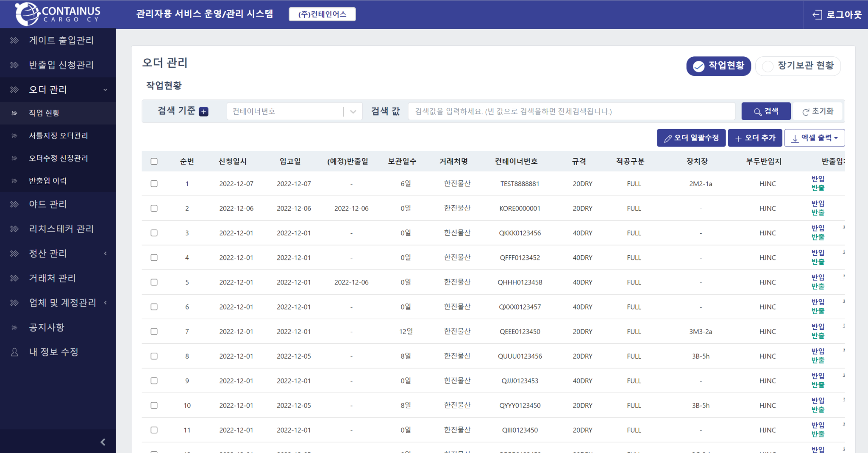Click the chevron icon next to 게이트 출입관리
The height and width of the screenshot is (453, 868).
pos(14,40)
